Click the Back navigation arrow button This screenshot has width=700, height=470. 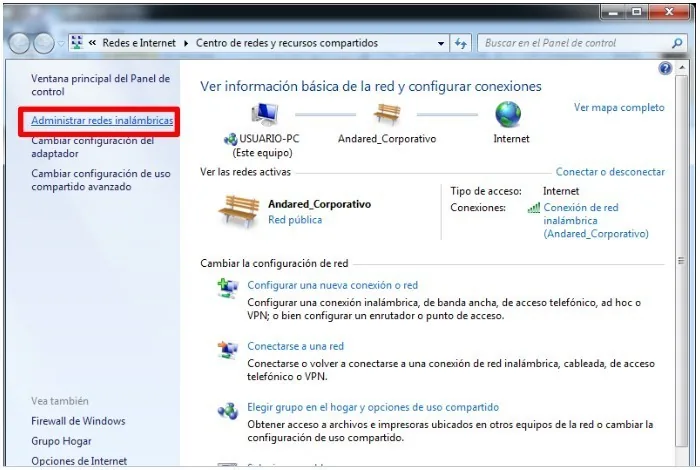19,43
